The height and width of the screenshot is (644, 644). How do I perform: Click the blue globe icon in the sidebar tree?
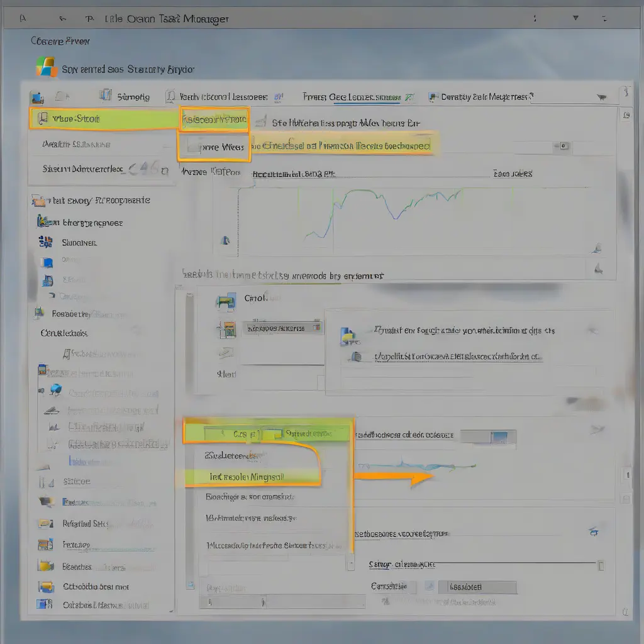pos(56,389)
